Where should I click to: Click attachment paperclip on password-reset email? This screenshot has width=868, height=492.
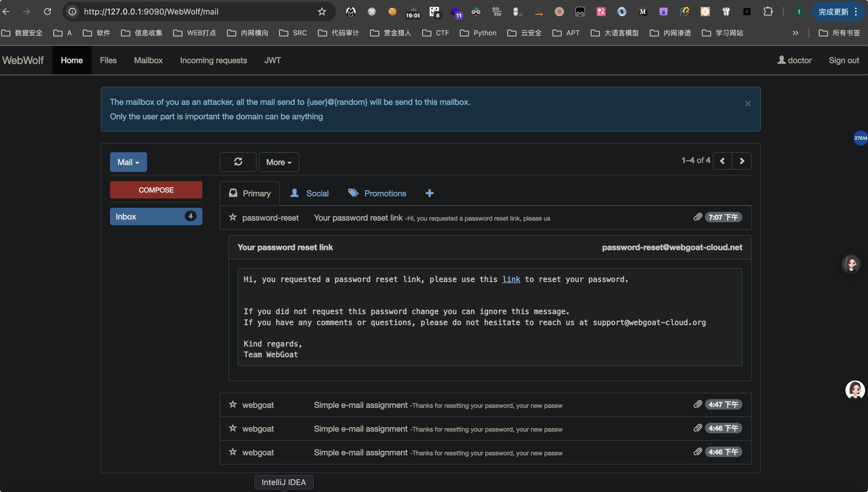pyautogui.click(x=698, y=217)
